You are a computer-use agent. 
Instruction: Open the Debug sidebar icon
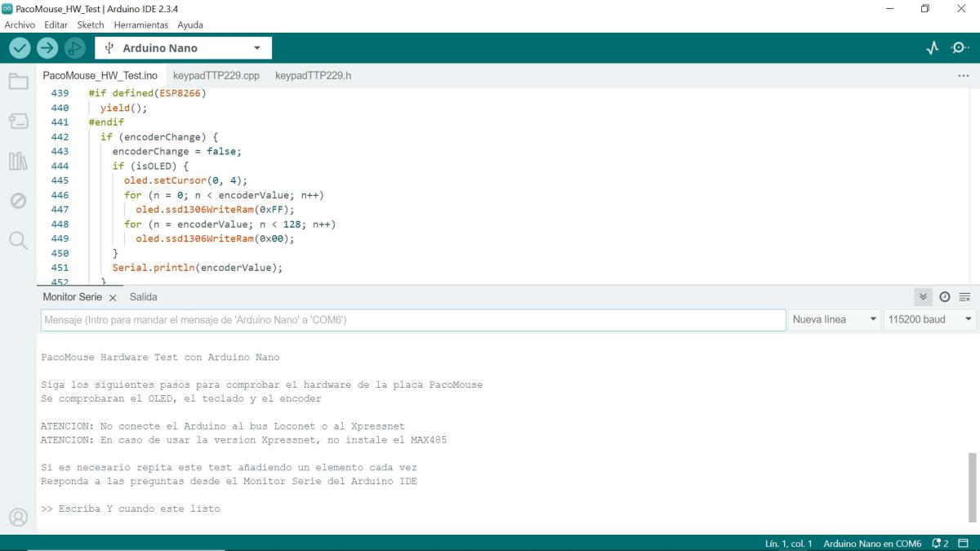[18, 201]
